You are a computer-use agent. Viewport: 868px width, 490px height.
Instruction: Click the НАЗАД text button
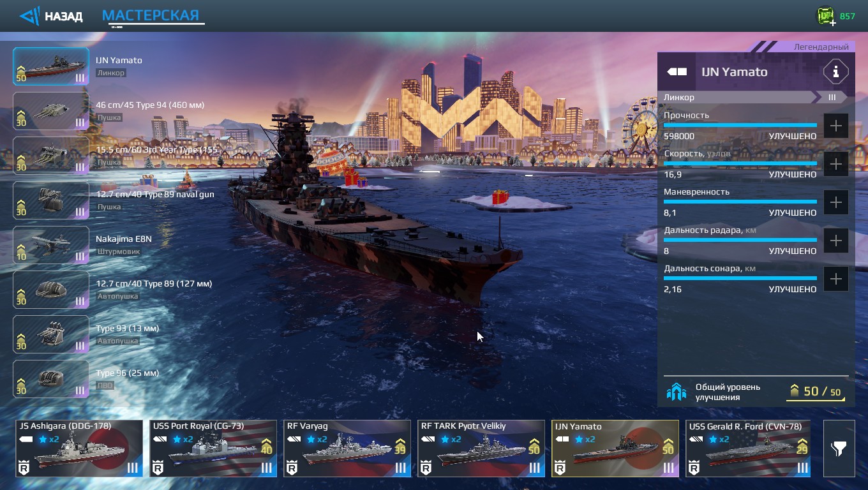pos(63,16)
